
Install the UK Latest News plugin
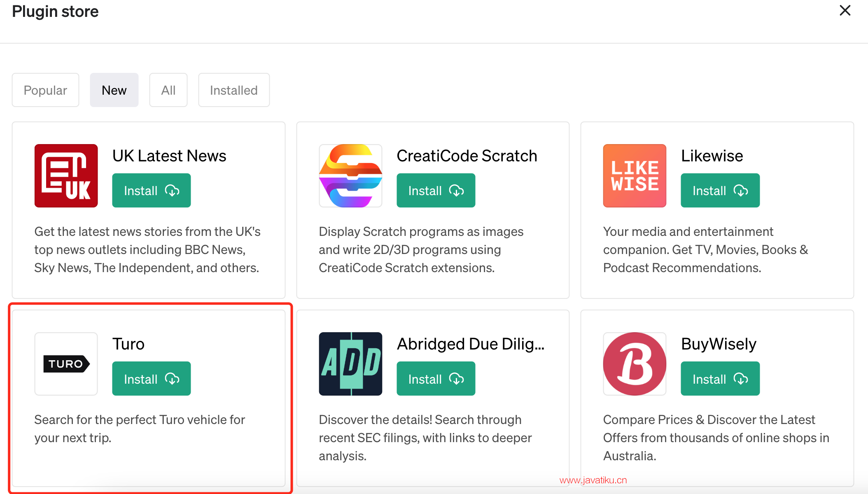(x=152, y=191)
